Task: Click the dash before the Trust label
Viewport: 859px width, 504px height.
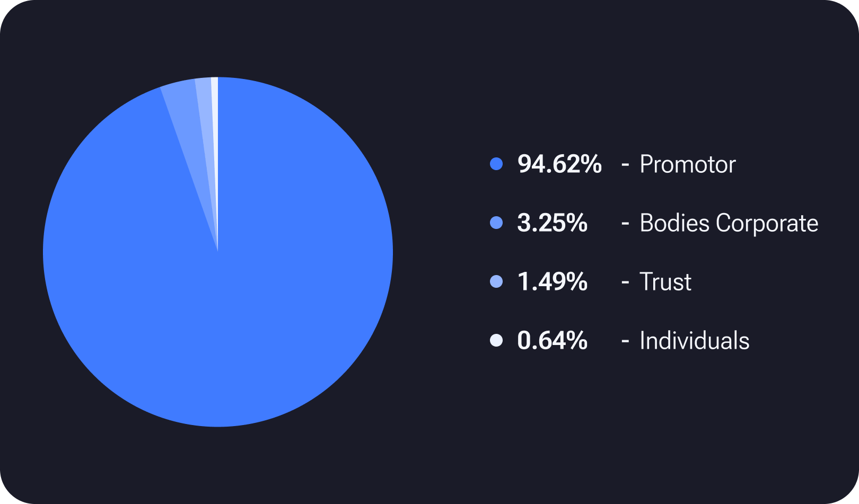Action: [625, 283]
